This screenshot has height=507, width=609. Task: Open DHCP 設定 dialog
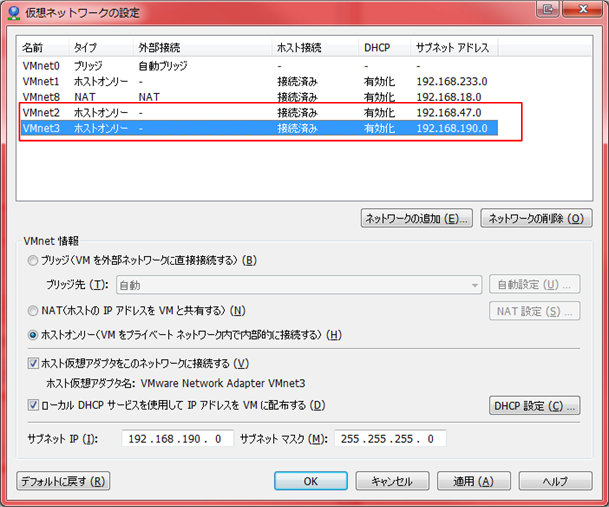535,406
